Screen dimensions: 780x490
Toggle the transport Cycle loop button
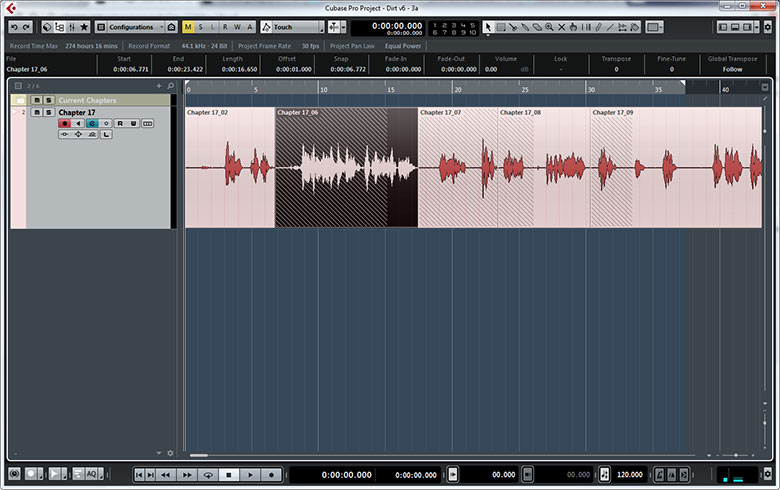pos(208,475)
